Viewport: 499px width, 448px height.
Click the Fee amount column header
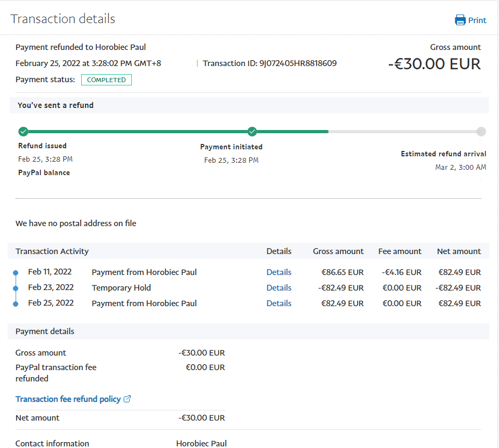coord(400,251)
